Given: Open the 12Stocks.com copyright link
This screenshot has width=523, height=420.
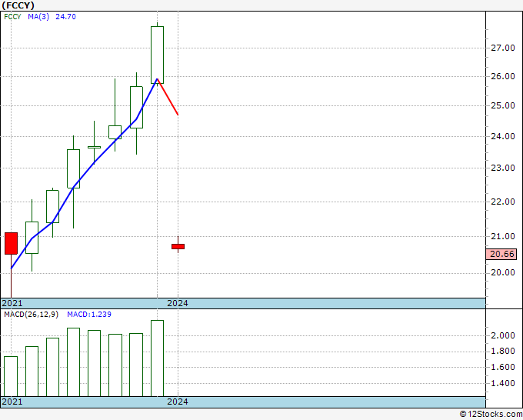Looking at the screenshot, I should pos(491,414).
